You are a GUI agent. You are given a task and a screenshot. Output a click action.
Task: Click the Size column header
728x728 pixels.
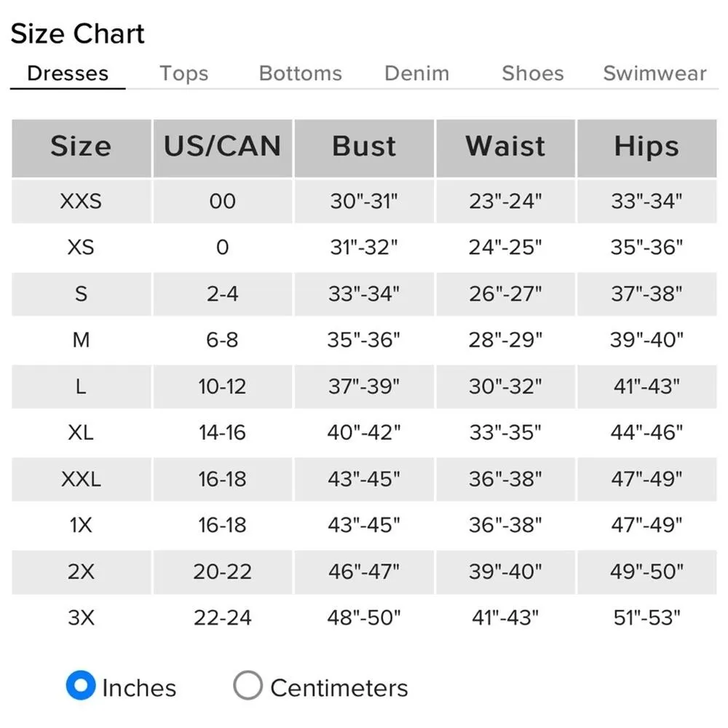[x=81, y=147]
